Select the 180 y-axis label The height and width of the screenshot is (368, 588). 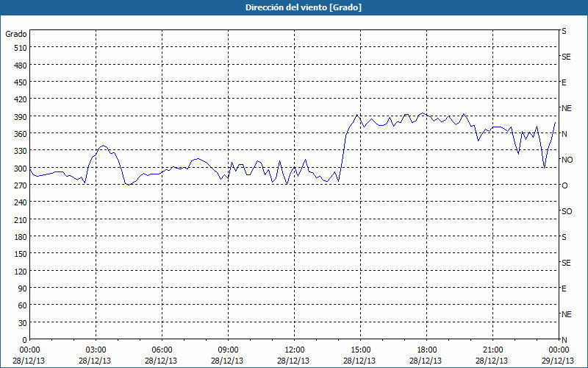(21, 237)
